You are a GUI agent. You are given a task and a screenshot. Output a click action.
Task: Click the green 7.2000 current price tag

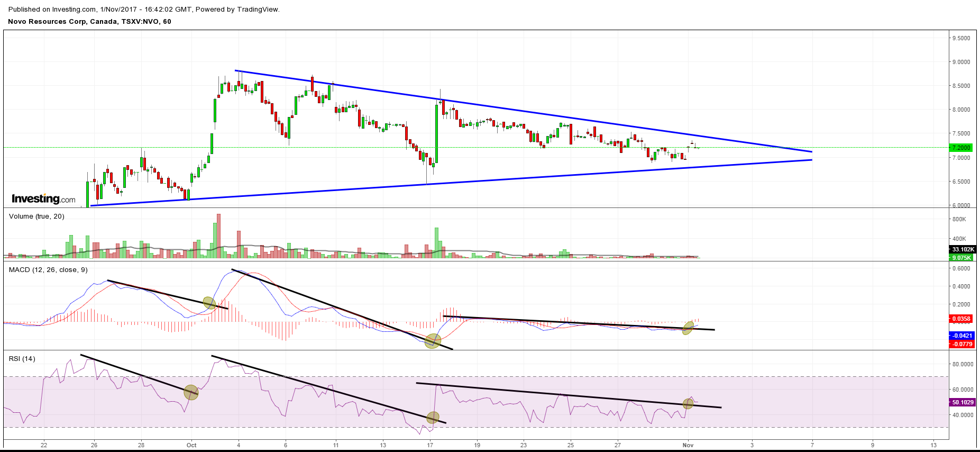click(961, 148)
